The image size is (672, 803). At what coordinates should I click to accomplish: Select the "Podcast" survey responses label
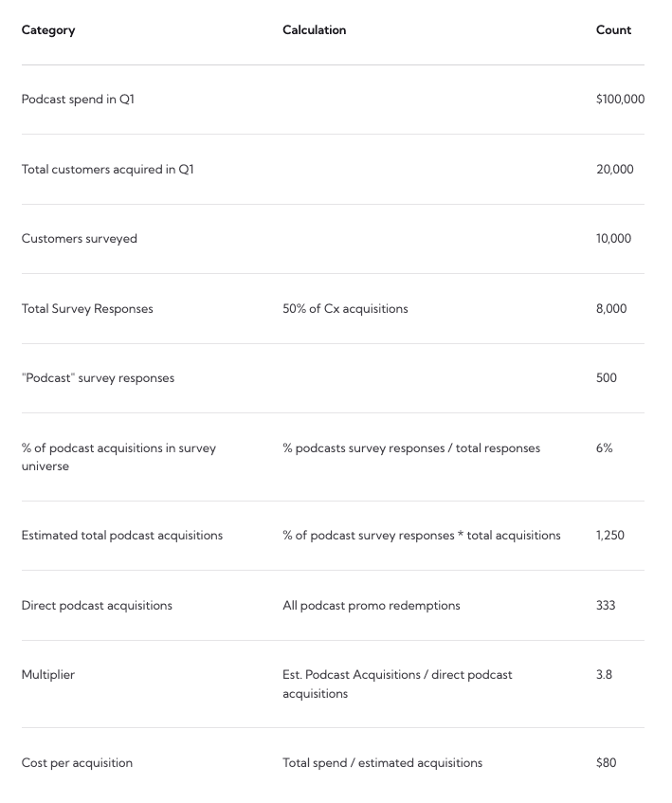[x=98, y=378]
